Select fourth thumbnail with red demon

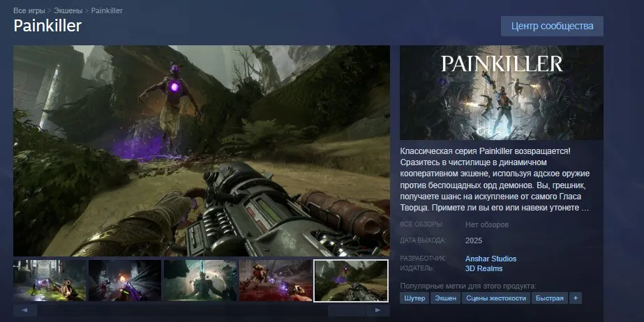tap(276, 281)
